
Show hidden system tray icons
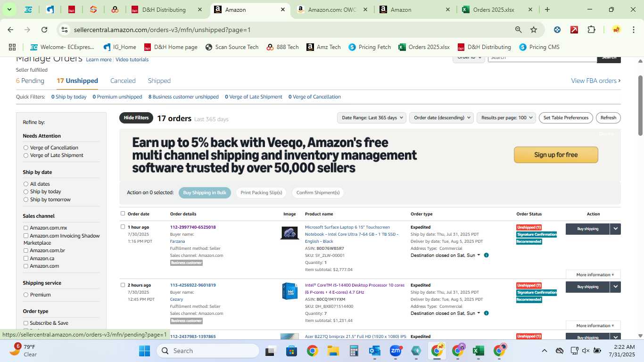[544, 351]
